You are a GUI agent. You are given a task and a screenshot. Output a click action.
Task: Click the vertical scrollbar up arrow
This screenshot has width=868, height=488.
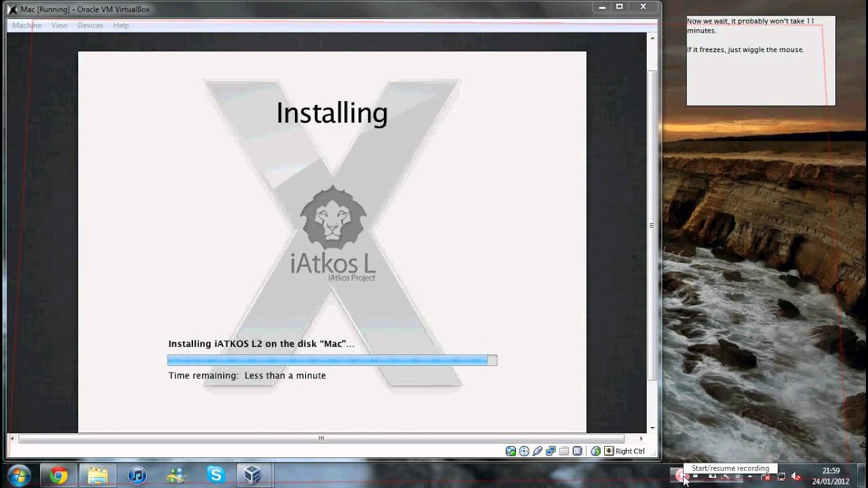pyautogui.click(x=652, y=37)
